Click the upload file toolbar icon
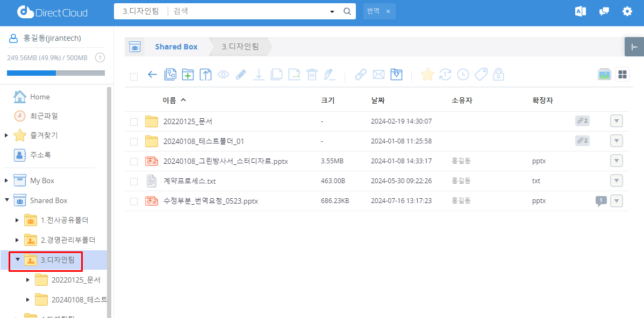Screen dimensions: 644x318 [x=205, y=75]
